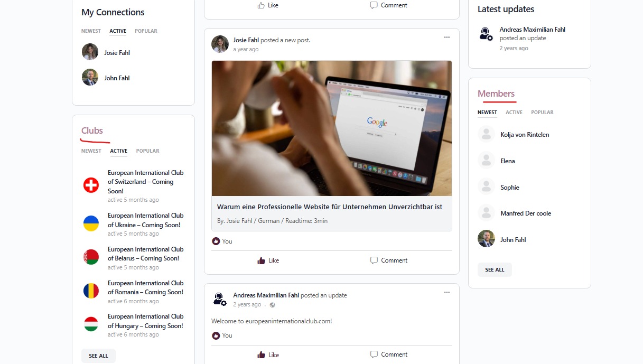The height and width of the screenshot is (364, 643).
Task: Click the See All button under Clubs
Action: (x=98, y=356)
